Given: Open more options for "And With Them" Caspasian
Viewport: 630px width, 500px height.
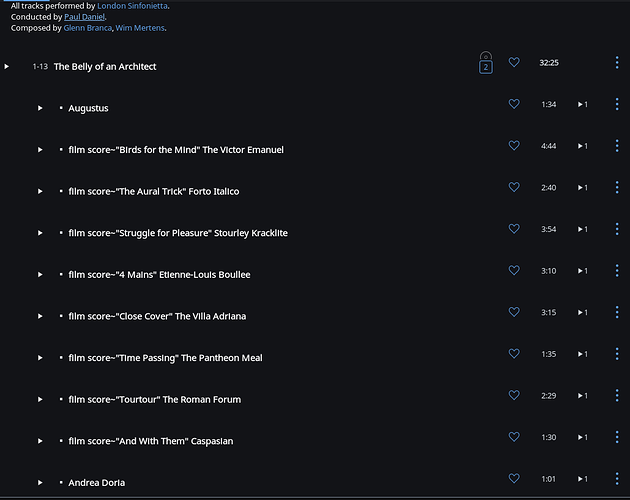Looking at the screenshot, I should pos(617,437).
